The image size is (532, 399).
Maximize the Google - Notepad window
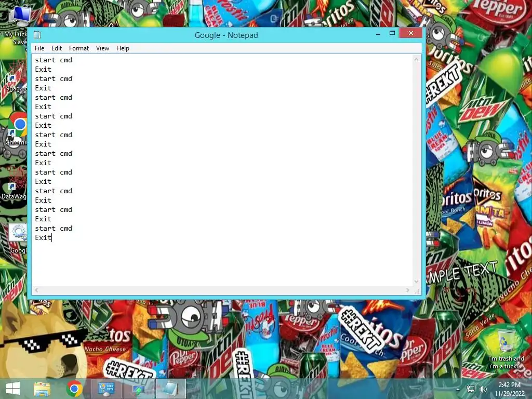pyautogui.click(x=392, y=33)
